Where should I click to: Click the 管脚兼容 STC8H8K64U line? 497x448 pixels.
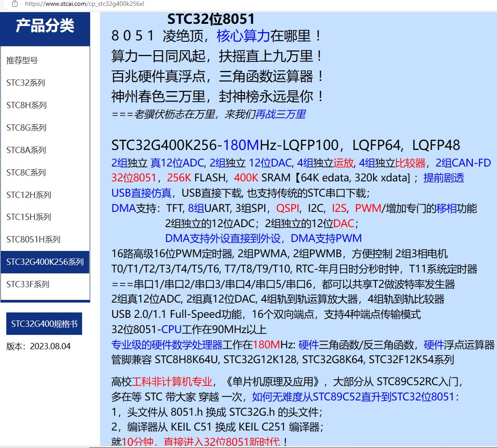click(x=283, y=360)
